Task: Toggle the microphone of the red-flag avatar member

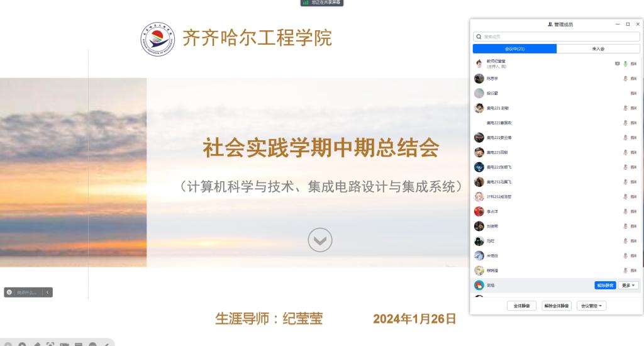Action: tap(625, 211)
